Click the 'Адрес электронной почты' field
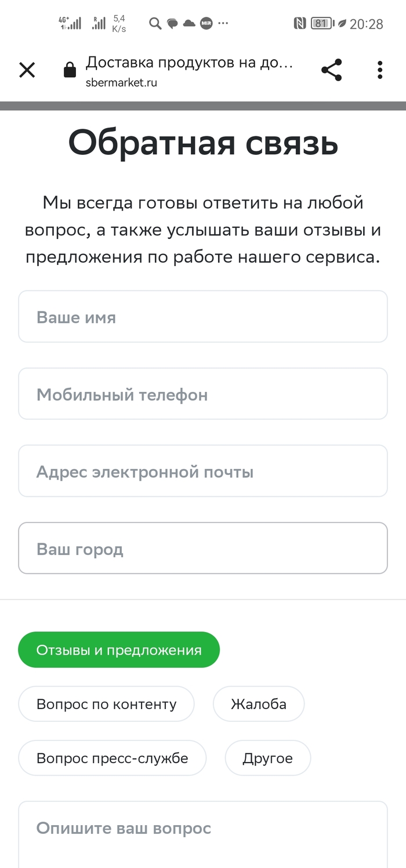Image resolution: width=406 pixels, height=868 pixels. (x=202, y=471)
